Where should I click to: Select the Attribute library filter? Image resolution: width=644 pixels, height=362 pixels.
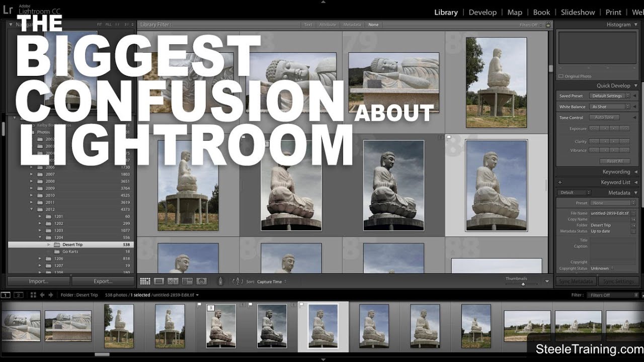(328, 25)
